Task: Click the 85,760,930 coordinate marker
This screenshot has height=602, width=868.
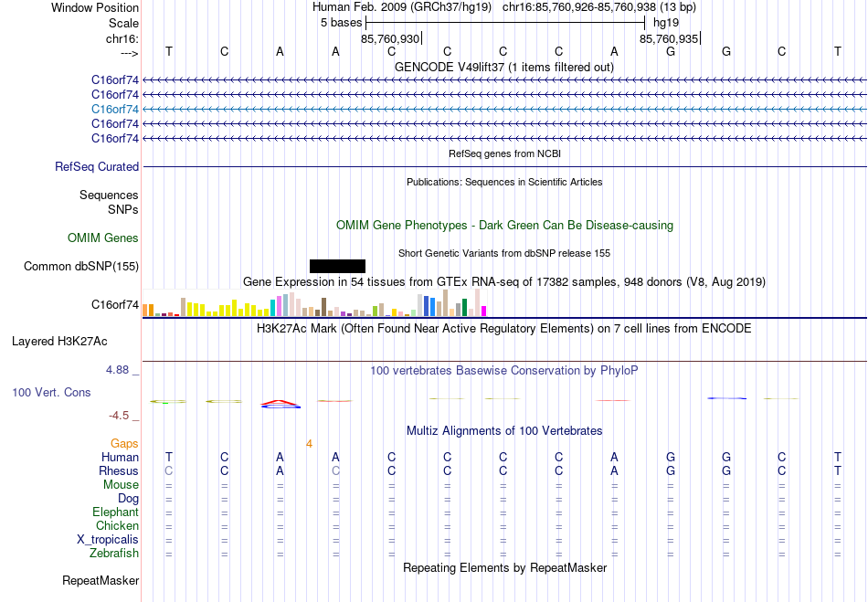Action: tap(390, 38)
